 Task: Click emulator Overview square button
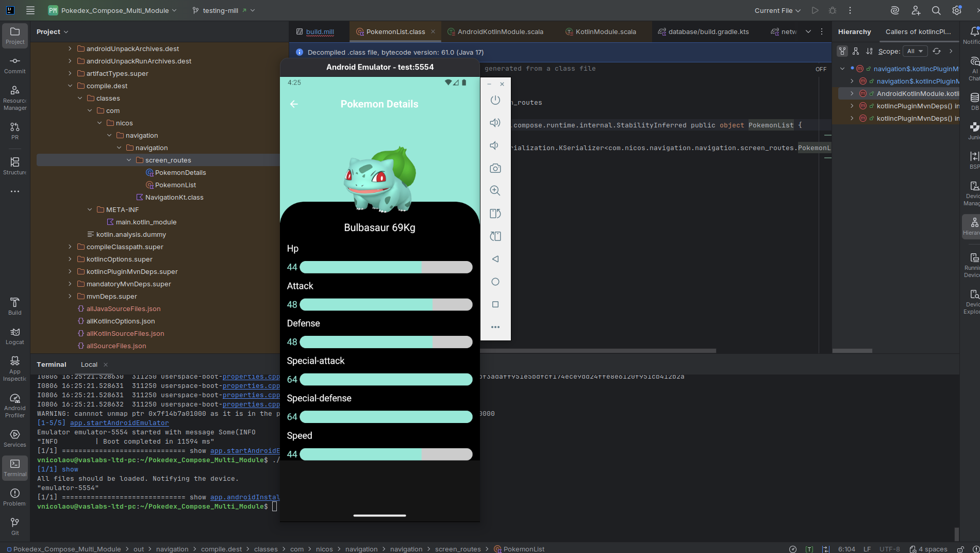(495, 304)
